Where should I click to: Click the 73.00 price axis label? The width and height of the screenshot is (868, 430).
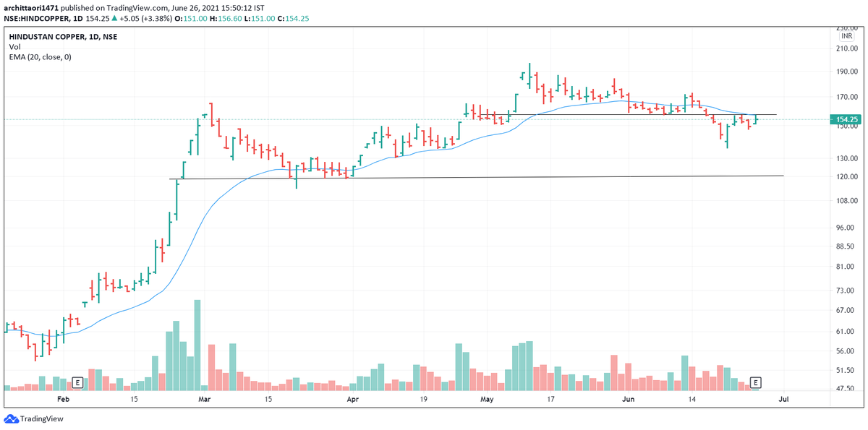coord(846,291)
